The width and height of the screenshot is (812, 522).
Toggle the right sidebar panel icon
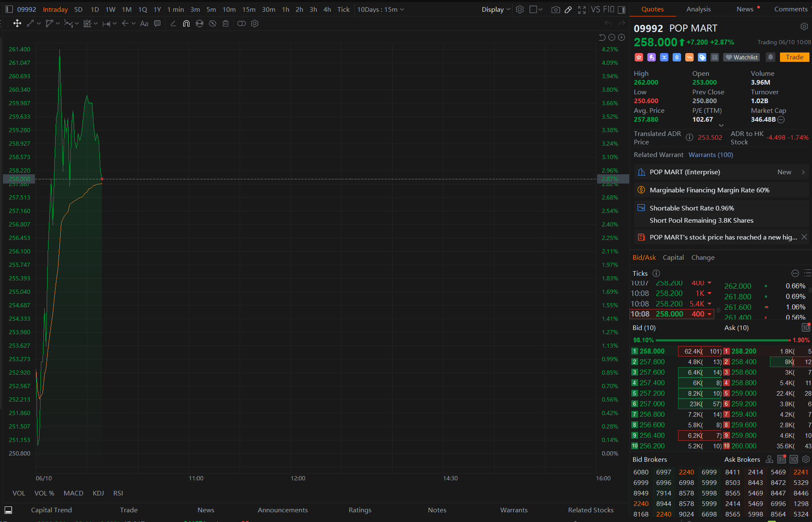tap(622, 9)
